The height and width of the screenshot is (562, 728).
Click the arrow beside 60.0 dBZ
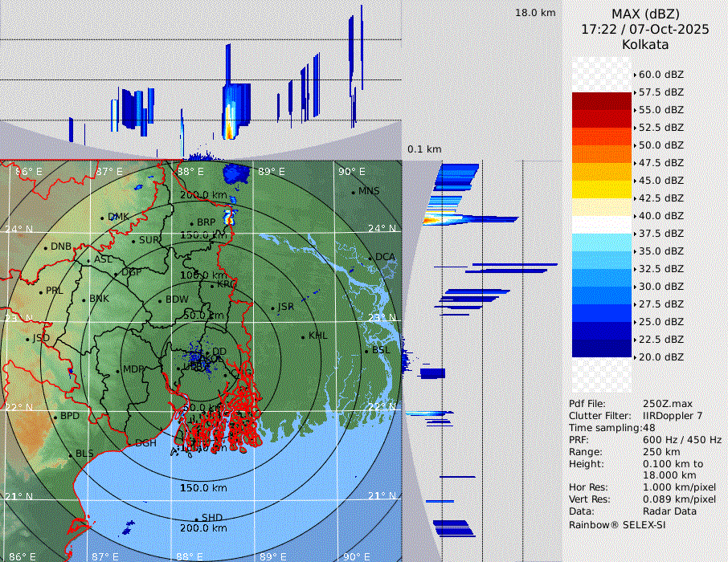pos(635,75)
